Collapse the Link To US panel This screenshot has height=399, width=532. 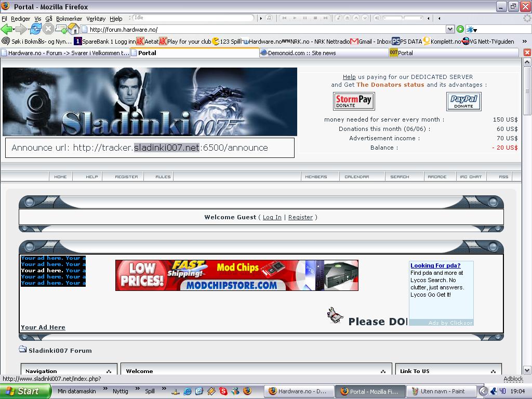pyautogui.click(x=494, y=371)
